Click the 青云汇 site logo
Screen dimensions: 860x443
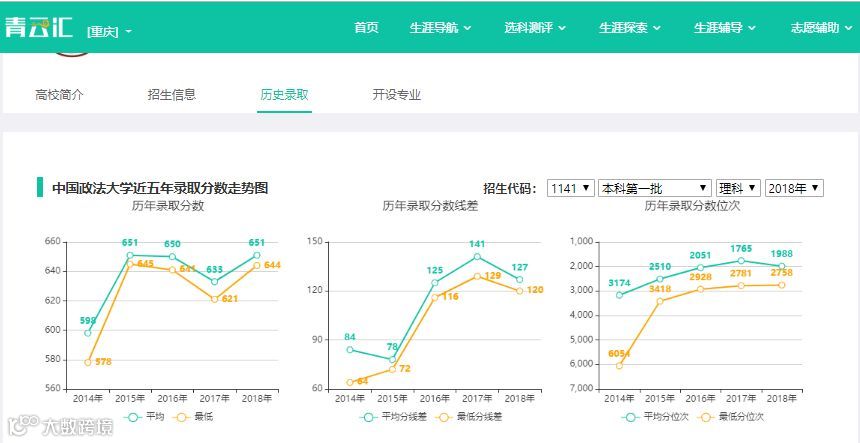click(38, 26)
